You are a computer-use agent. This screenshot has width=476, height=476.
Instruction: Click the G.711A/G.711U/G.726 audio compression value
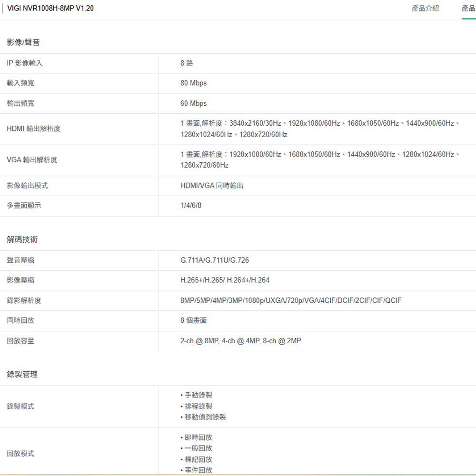[215, 260]
